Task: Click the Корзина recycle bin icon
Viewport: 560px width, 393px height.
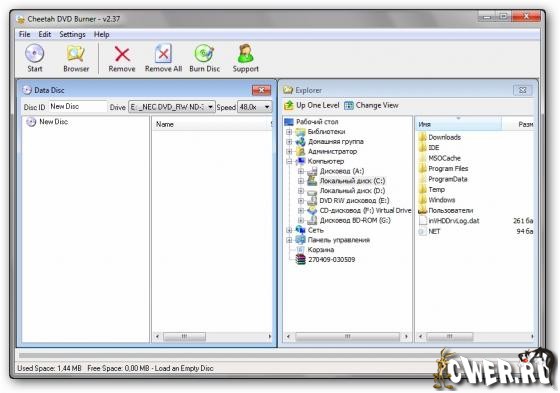Action: 300,250
